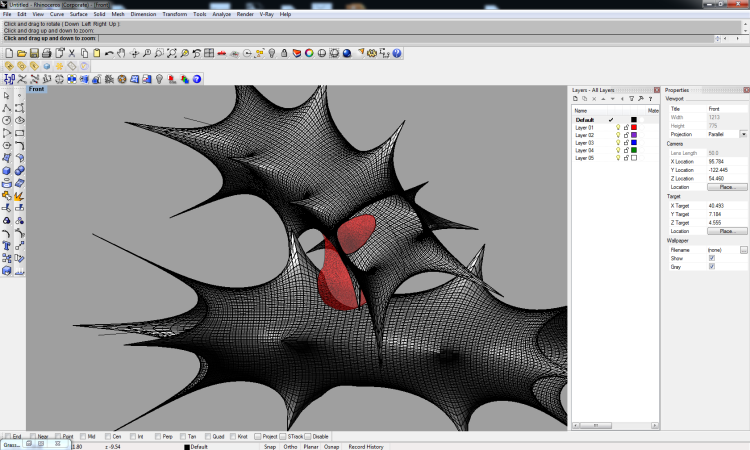
Task: Open the Projection dropdown
Action: click(x=743, y=133)
